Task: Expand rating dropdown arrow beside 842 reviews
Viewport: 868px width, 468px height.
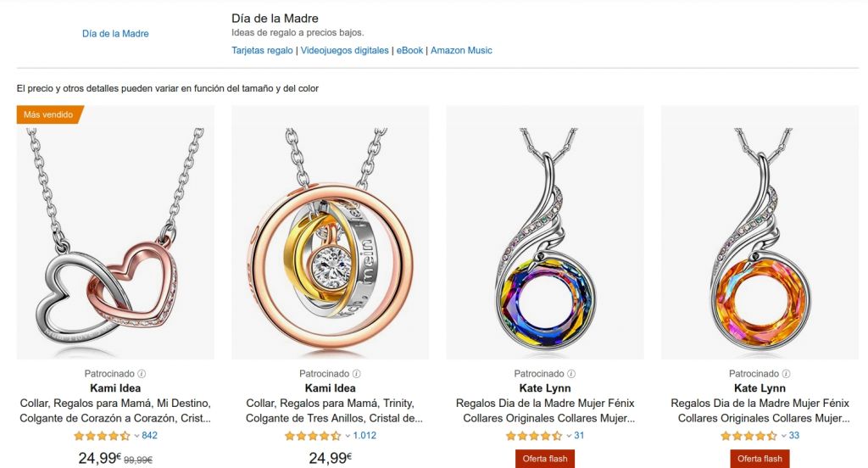Action: point(136,436)
